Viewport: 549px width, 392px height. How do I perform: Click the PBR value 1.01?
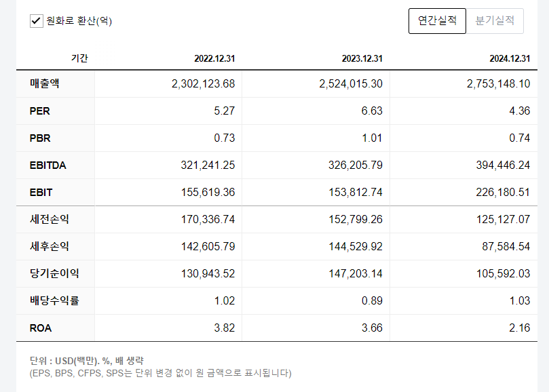pyautogui.click(x=372, y=138)
